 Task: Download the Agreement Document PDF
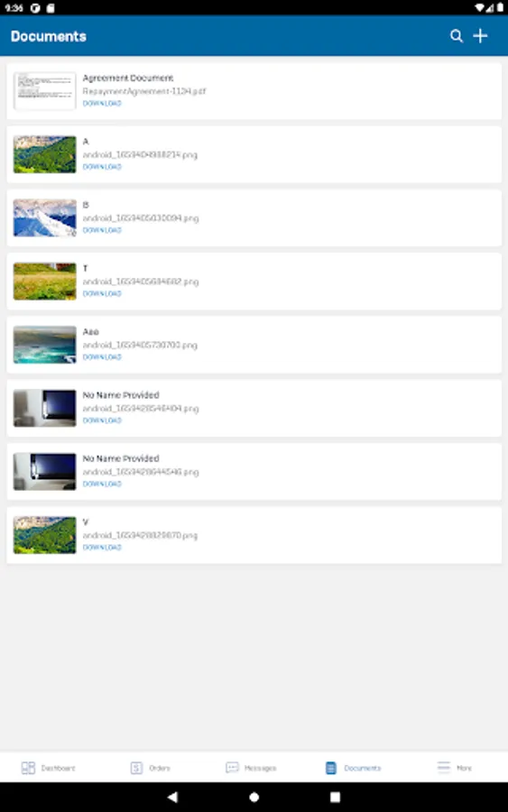click(102, 104)
